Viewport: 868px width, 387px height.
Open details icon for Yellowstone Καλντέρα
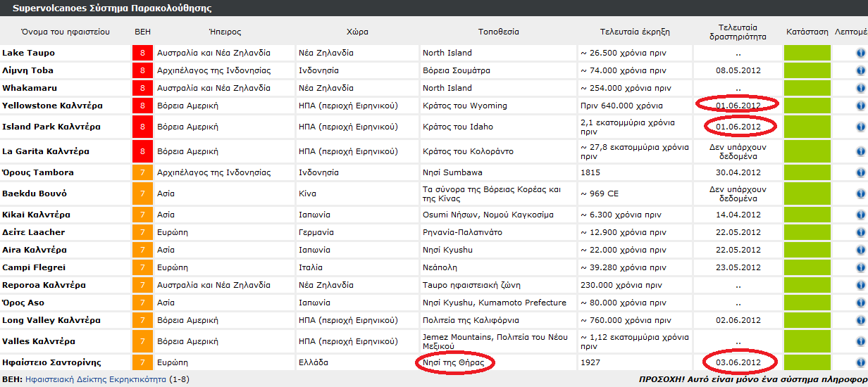click(861, 106)
